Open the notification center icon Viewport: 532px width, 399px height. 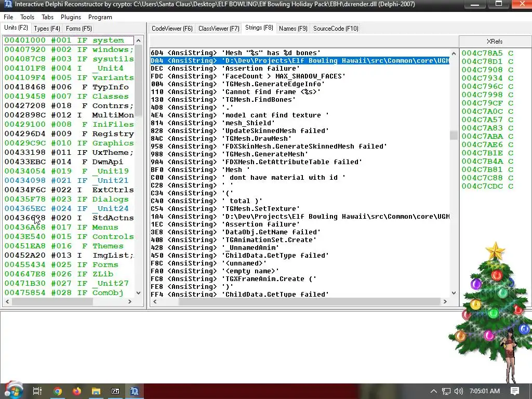[x=515, y=391]
